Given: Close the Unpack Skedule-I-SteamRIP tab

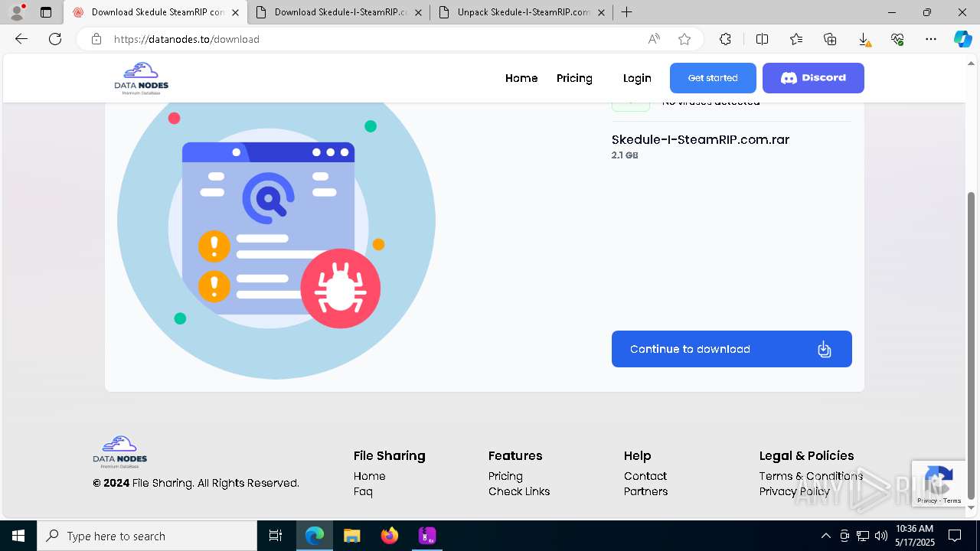Looking at the screenshot, I should tap(601, 12).
